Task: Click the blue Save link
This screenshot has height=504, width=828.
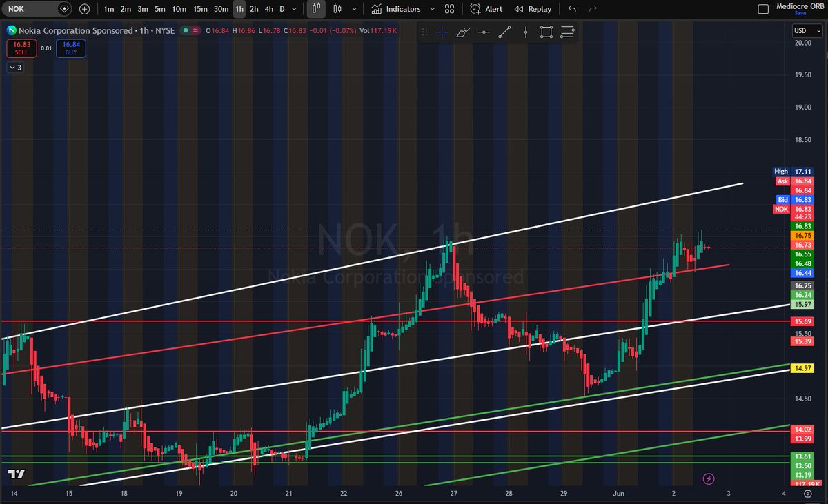Action: click(x=799, y=13)
